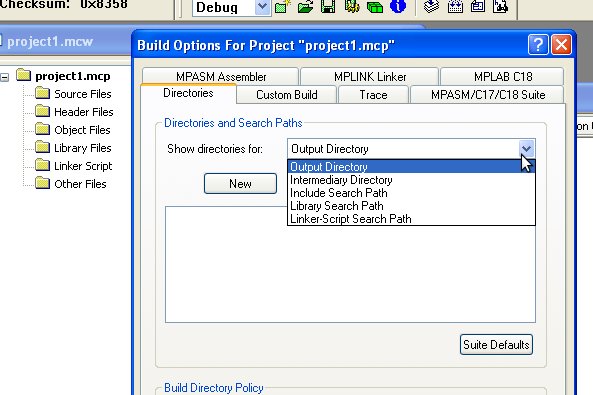Click the Show directories for: label
Image resolution: width=593 pixels, height=395 pixels.
(215, 149)
